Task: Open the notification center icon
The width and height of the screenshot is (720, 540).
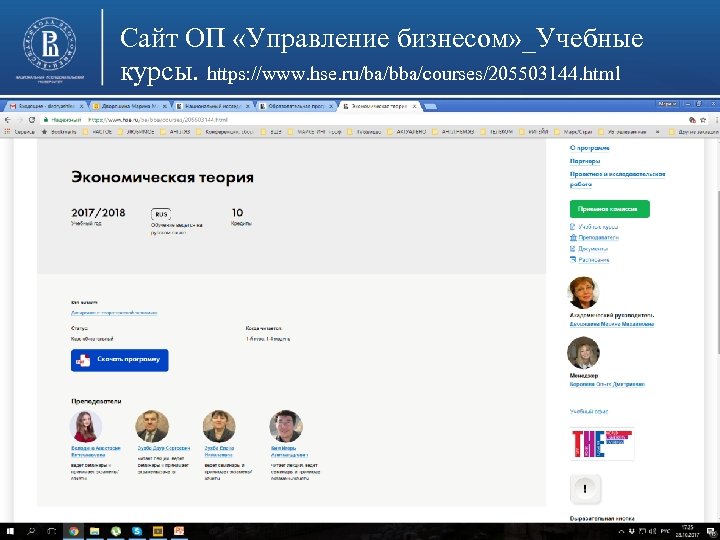Action: pyautogui.click(x=711, y=532)
